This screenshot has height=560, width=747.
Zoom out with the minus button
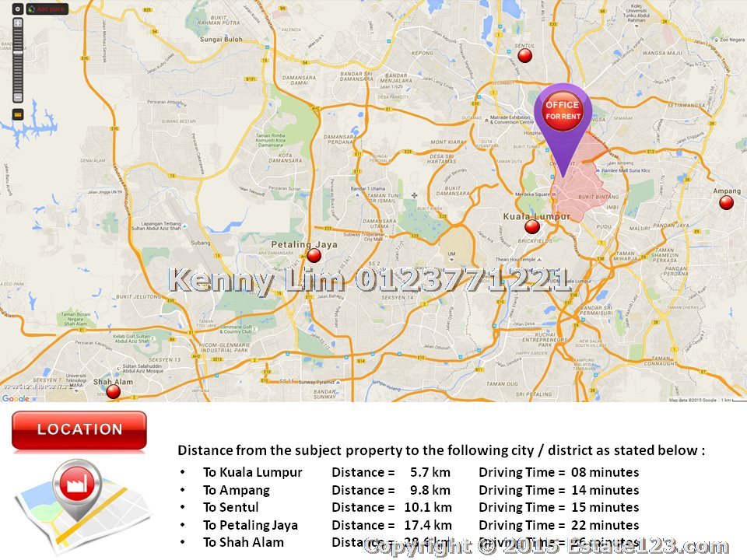click(x=18, y=98)
